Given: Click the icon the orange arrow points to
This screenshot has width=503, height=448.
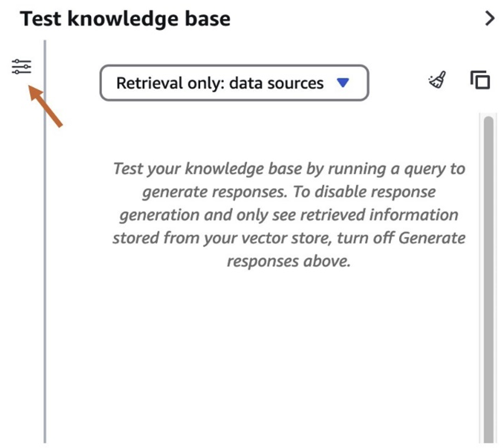Looking at the screenshot, I should click(x=21, y=67).
